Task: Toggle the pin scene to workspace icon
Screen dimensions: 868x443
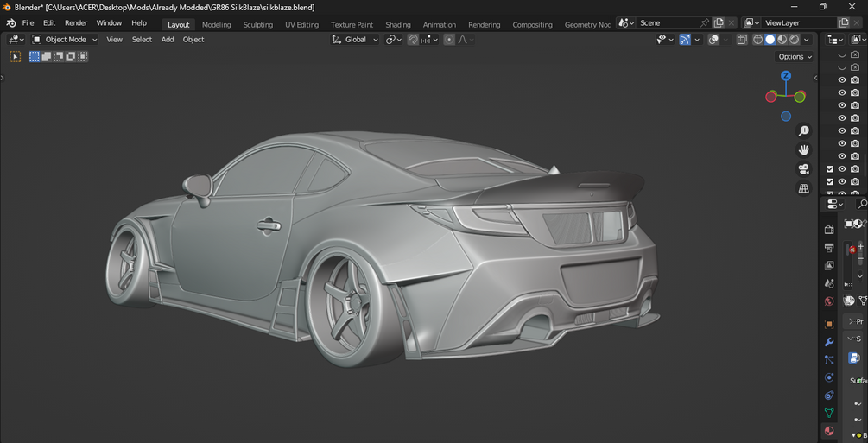Action: click(x=704, y=22)
